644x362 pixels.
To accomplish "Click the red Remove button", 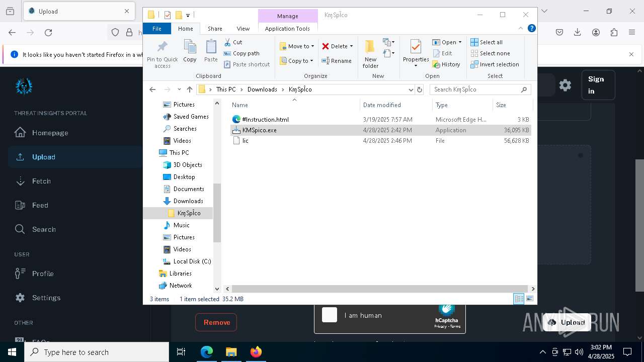I will click(216, 322).
